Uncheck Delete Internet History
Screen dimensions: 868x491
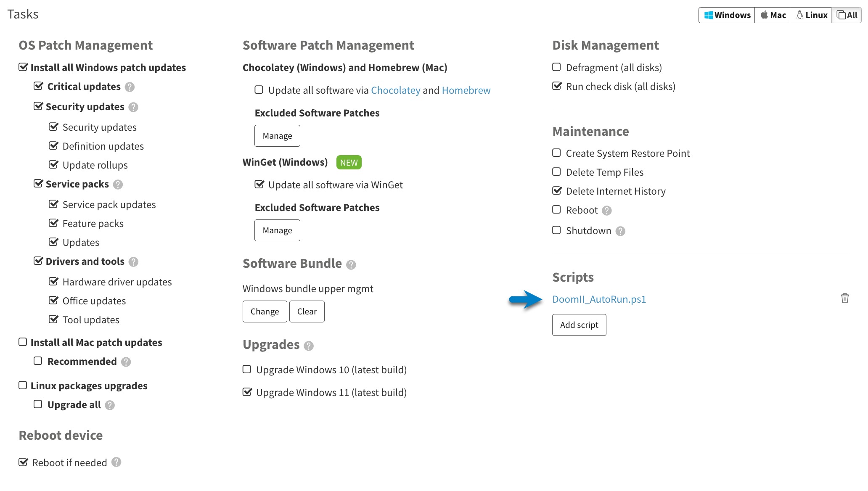click(x=557, y=191)
